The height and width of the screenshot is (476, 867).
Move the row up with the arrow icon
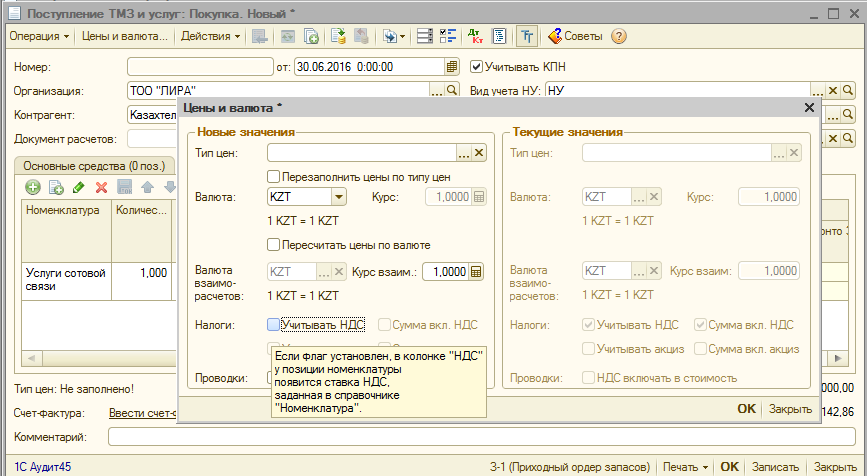tap(147, 187)
